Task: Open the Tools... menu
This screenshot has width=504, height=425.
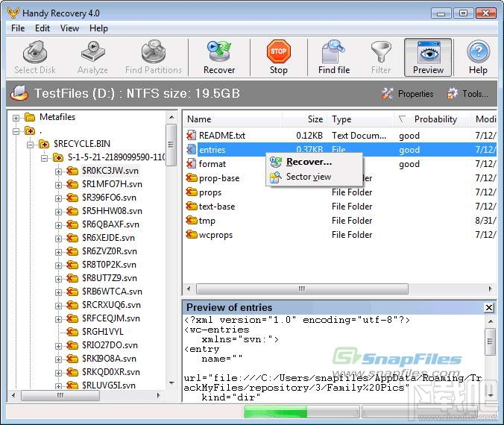Action: point(467,94)
